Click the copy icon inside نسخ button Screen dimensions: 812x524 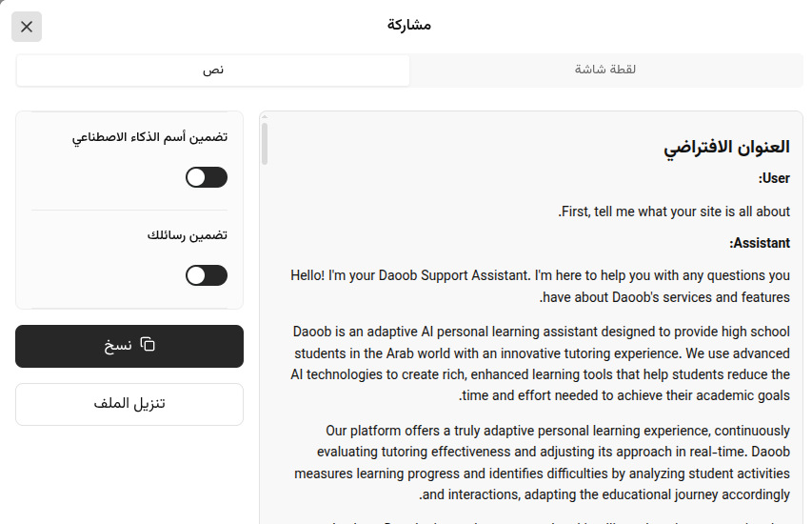(x=148, y=345)
